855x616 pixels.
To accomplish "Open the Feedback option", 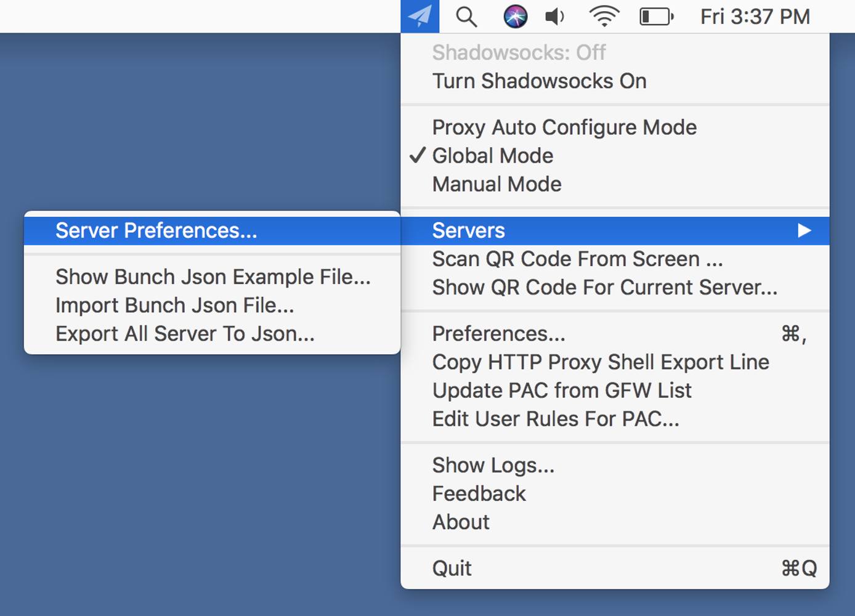I will (479, 493).
